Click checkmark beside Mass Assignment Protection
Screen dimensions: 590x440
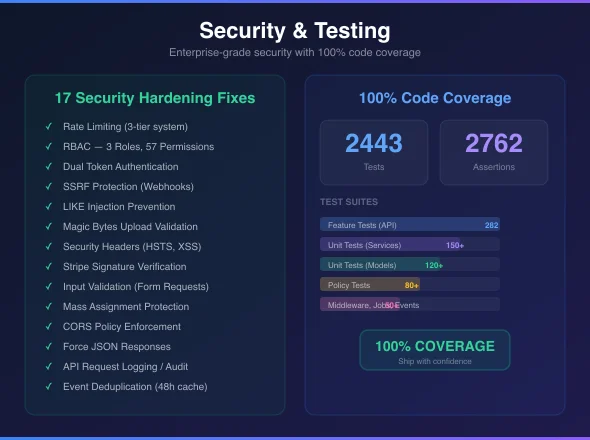tap(49, 306)
